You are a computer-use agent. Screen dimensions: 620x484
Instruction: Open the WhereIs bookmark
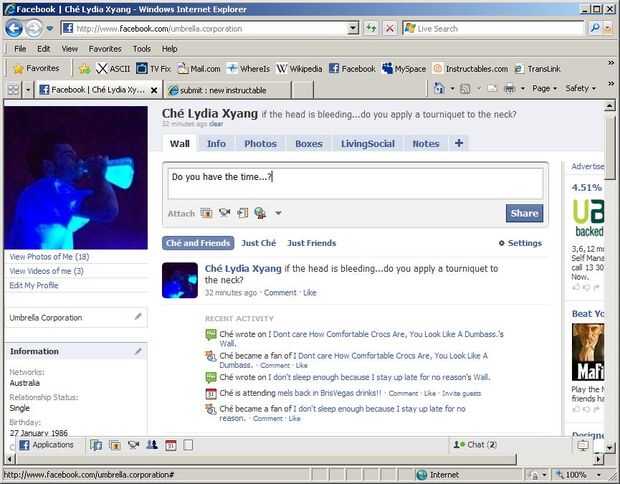coord(248,69)
